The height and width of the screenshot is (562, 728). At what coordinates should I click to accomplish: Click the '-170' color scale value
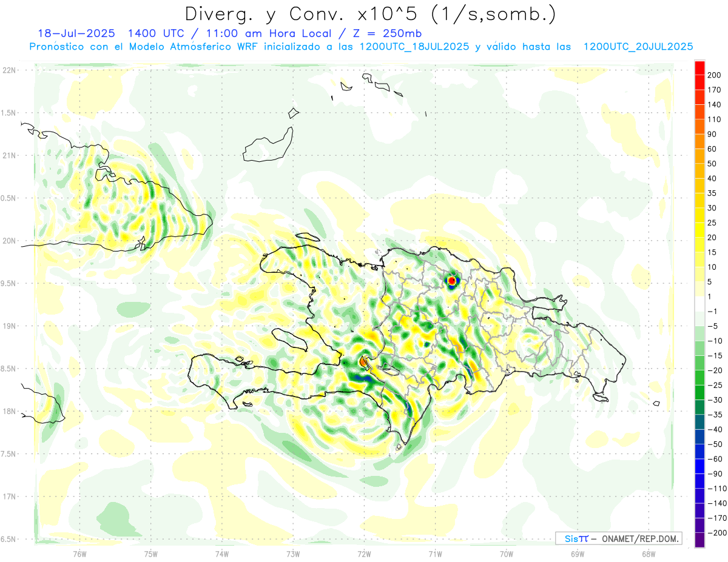pyautogui.click(x=717, y=518)
